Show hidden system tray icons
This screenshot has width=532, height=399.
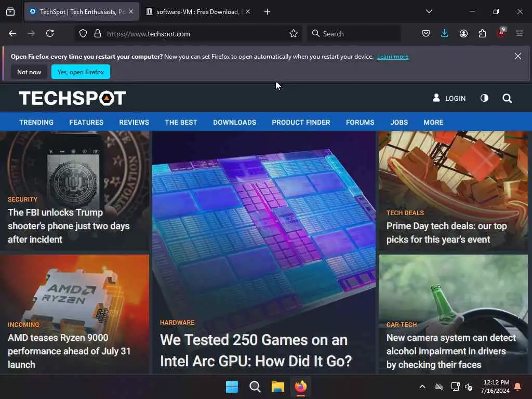422,387
